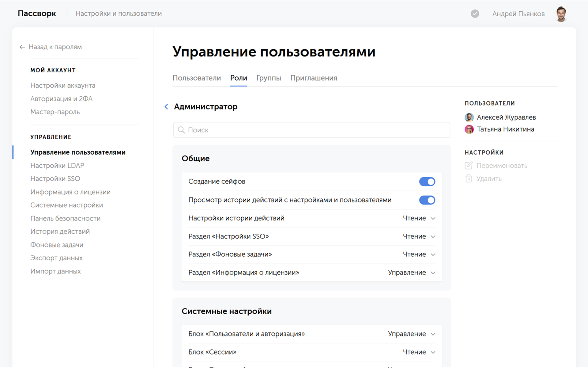This screenshot has width=588, height=368.
Task: Open Настройки LDAP in the sidebar
Action: [57, 166]
